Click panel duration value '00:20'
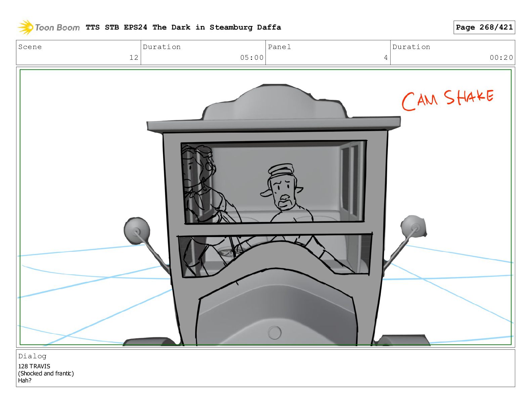The height and width of the screenshot is (411, 532). coord(501,57)
